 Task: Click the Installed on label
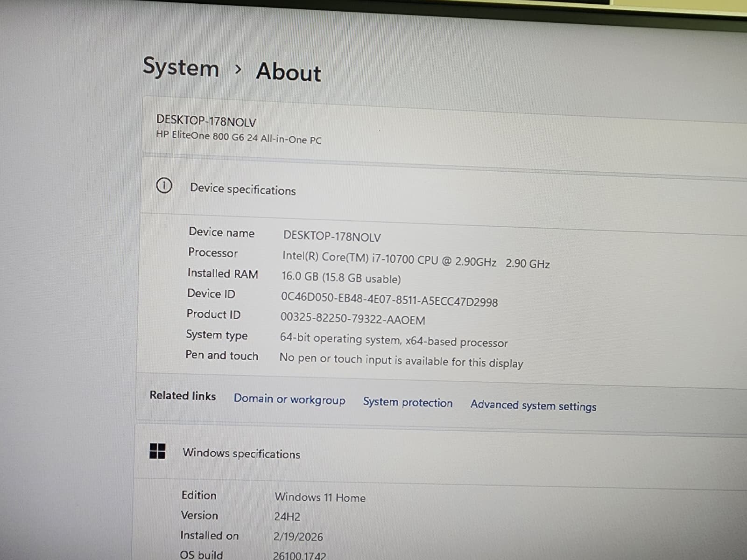tap(210, 535)
